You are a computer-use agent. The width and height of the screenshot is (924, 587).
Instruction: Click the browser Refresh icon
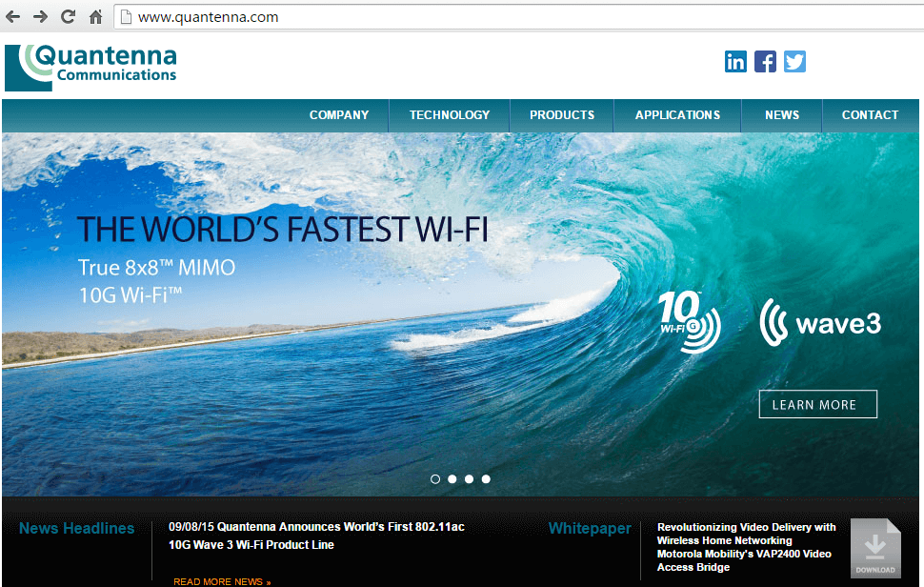click(67, 16)
